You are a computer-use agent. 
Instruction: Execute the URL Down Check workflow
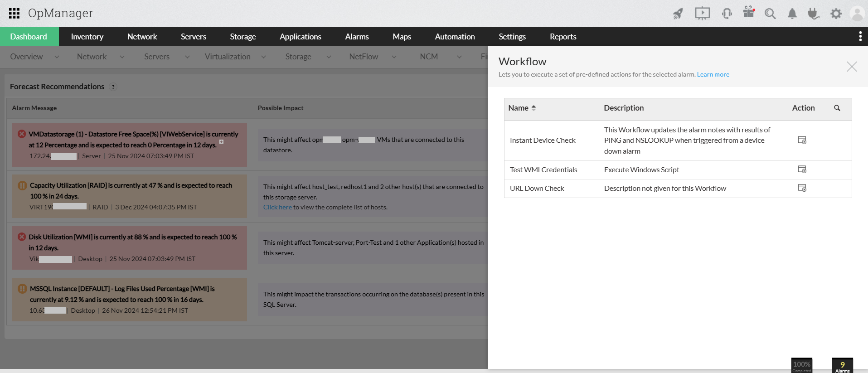(802, 188)
